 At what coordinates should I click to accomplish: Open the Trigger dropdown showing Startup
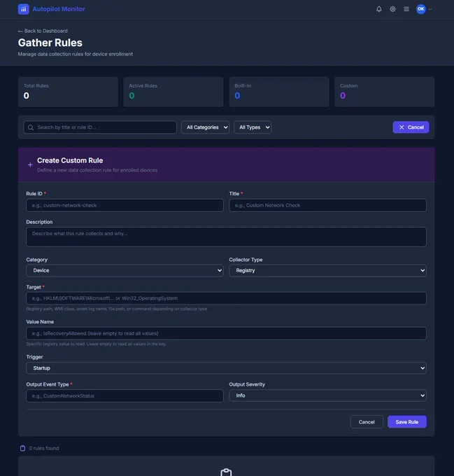226,368
